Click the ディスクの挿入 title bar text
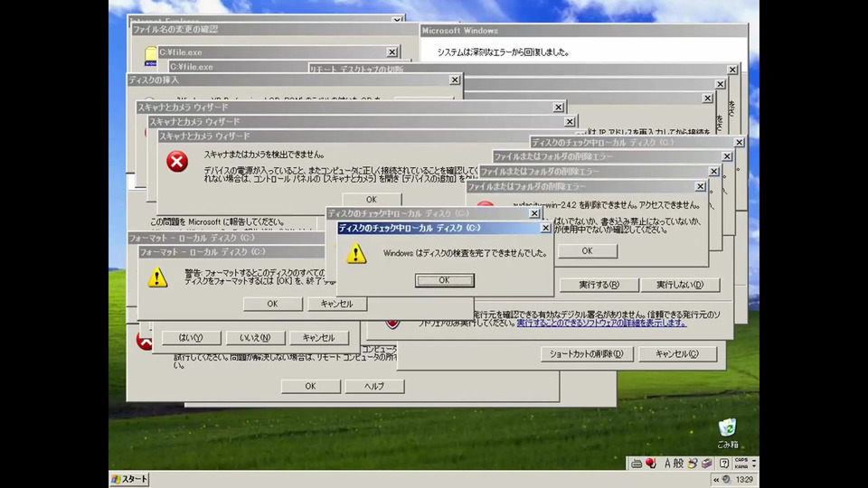This screenshot has width=868, height=488. point(154,80)
